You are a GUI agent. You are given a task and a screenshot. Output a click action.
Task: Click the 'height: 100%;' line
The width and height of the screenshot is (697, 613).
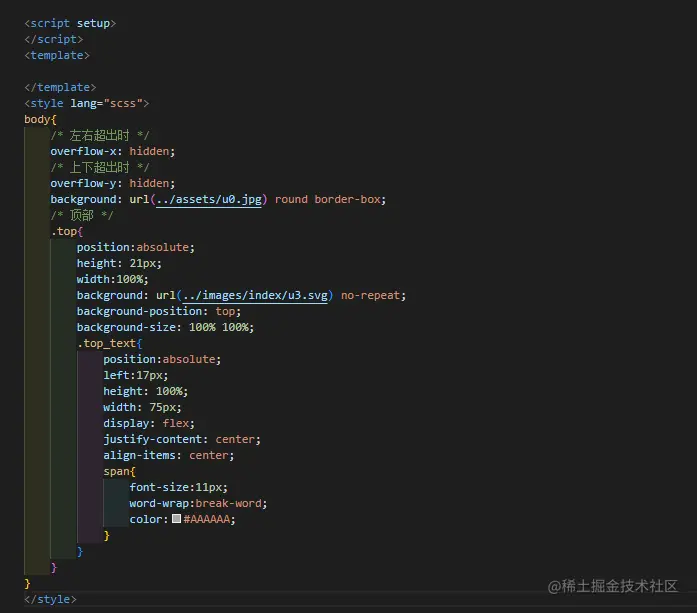click(x=146, y=391)
